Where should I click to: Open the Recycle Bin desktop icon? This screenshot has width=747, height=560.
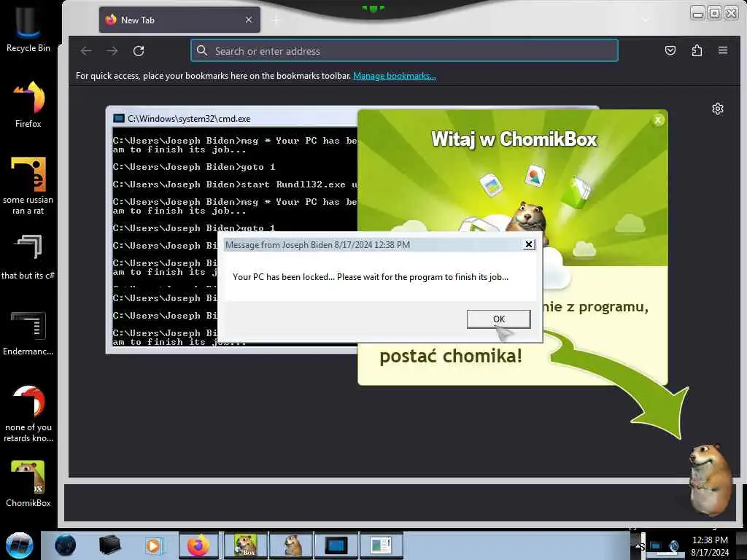coord(28,29)
